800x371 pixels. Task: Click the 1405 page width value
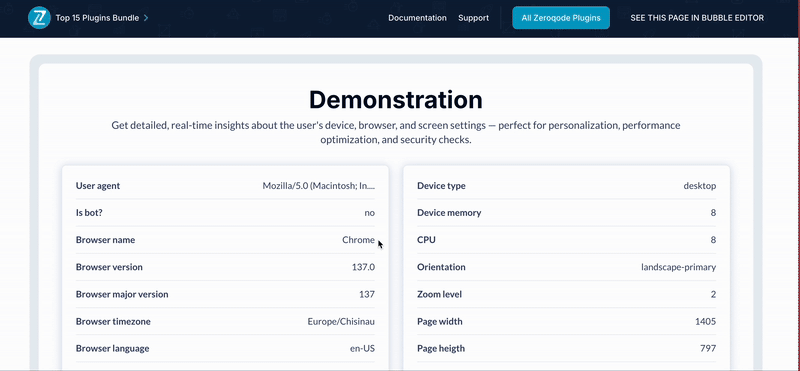706,321
